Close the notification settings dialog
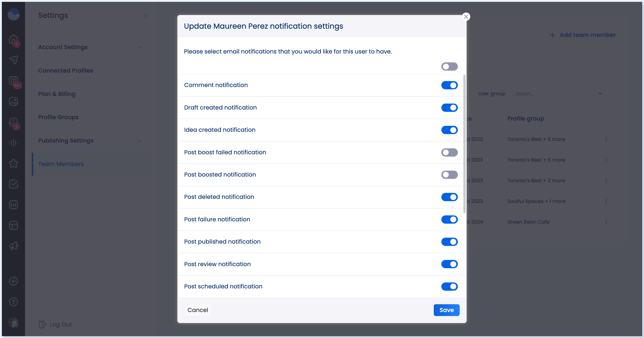Screen dimensions: 644x338 tap(466, 17)
